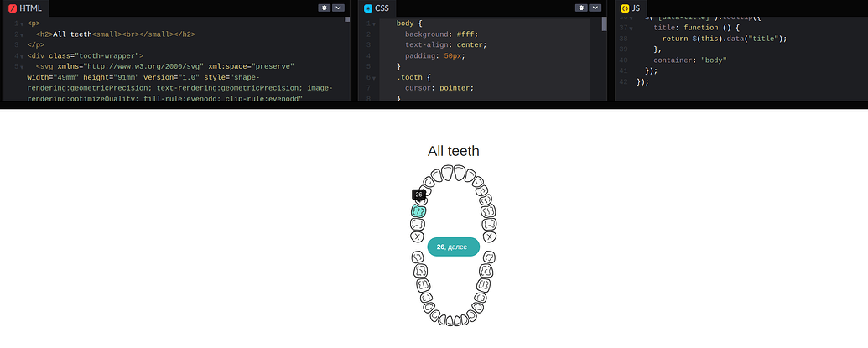Click the X-marked tooth on the left side
868x348 pixels.
(x=418, y=237)
